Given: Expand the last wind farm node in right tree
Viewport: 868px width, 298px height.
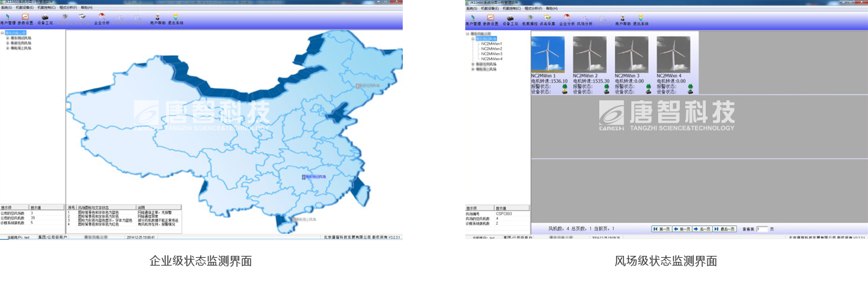Looking at the screenshot, I should tap(473, 69).
